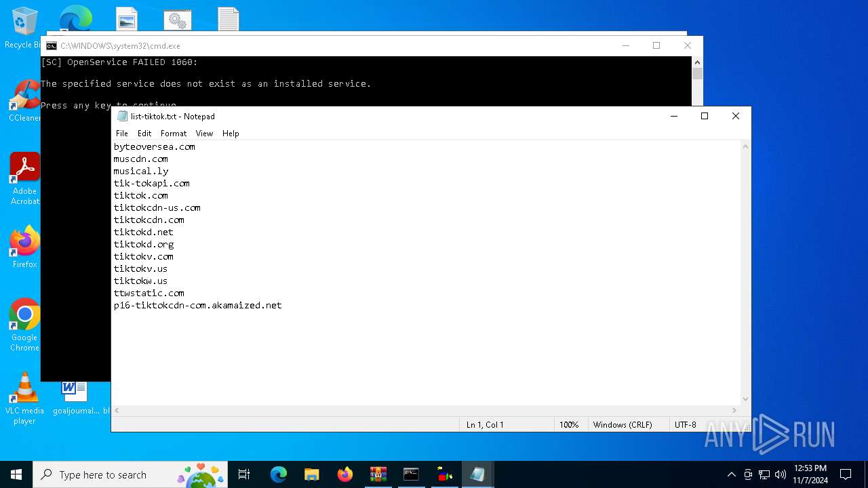Close the Notepad window
Viewport: 868px width, 488px height.
coord(736,116)
